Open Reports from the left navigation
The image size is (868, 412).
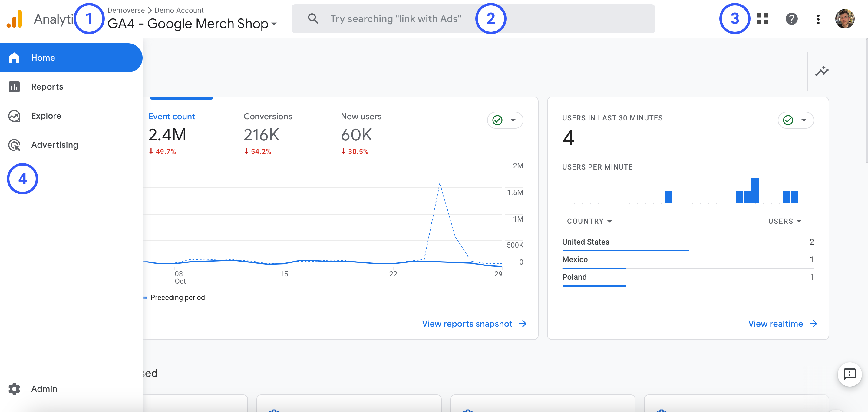click(x=47, y=87)
